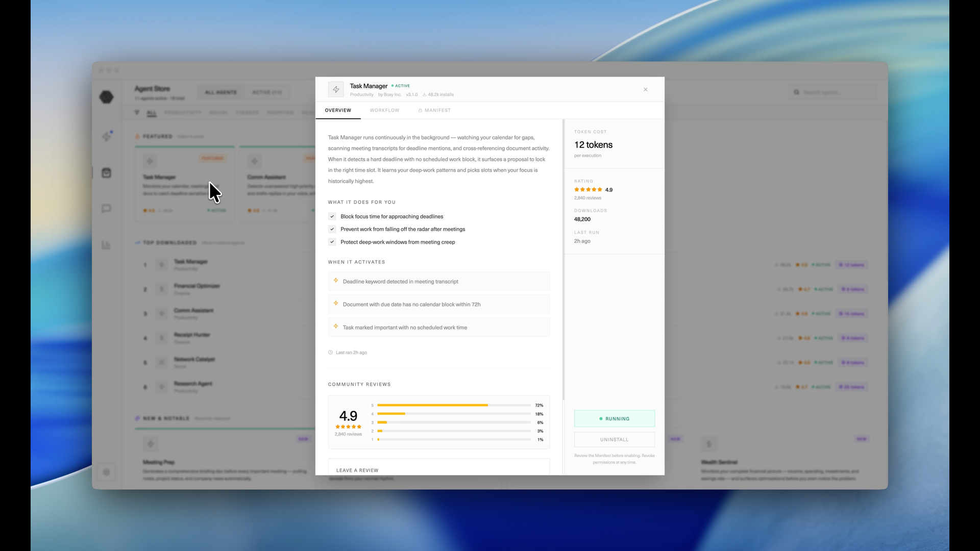The height and width of the screenshot is (551, 980).
Task: Close the Task Manager details dialog
Action: tap(645, 89)
